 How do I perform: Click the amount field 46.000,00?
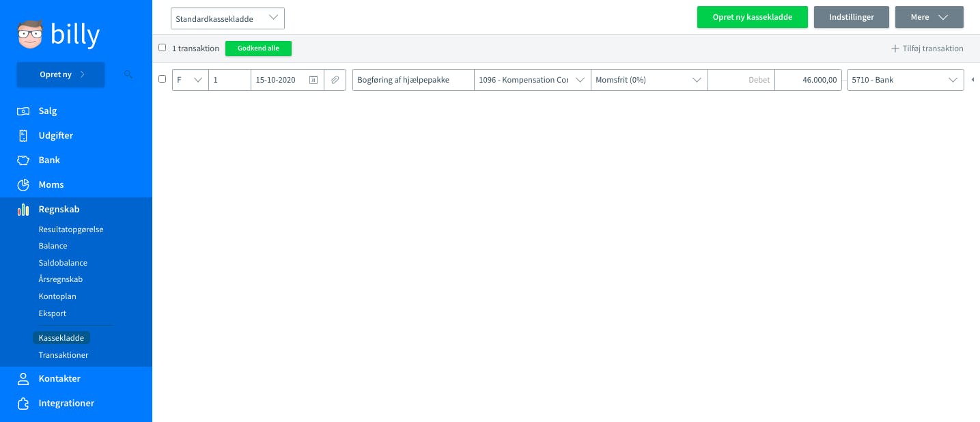click(x=809, y=80)
